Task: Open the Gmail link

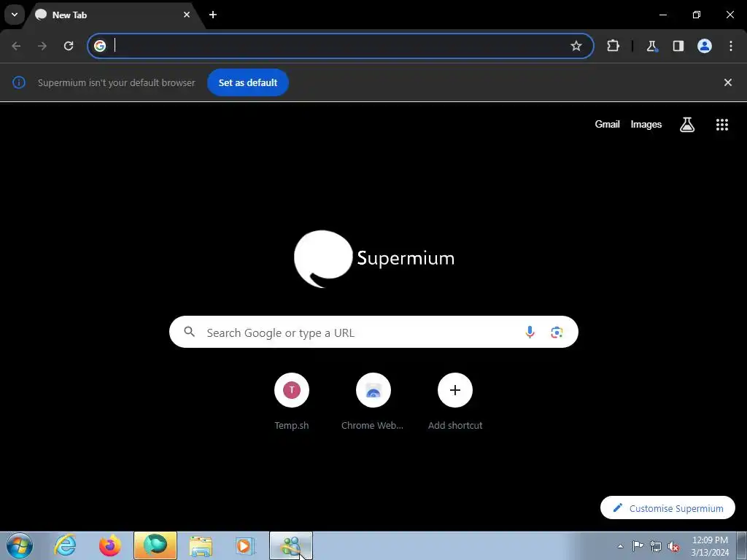Action: tap(607, 124)
